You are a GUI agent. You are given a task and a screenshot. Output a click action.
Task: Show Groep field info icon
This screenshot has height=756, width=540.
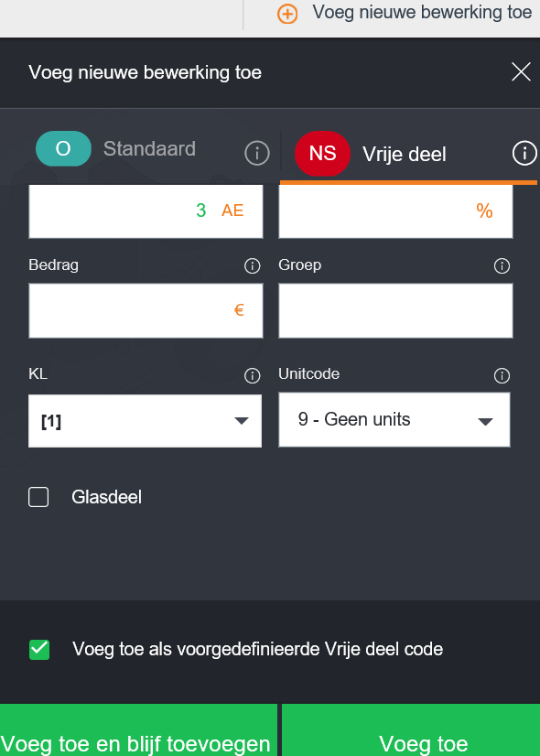click(x=502, y=265)
